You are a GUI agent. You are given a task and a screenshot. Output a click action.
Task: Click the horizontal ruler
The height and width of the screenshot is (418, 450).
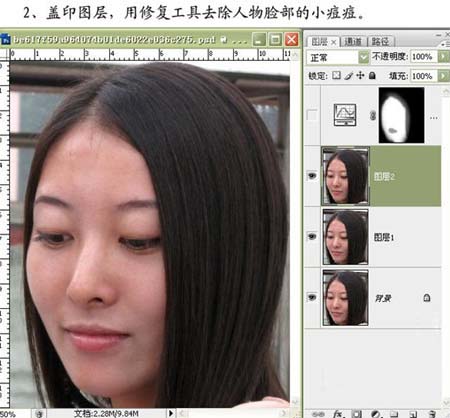click(150, 55)
